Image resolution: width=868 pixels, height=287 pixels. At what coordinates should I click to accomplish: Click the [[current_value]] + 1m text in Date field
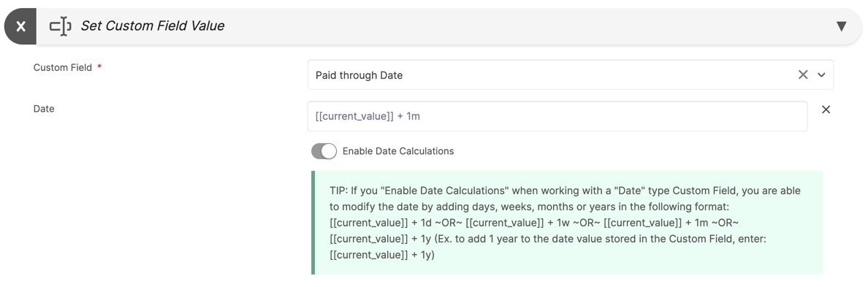(x=368, y=117)
